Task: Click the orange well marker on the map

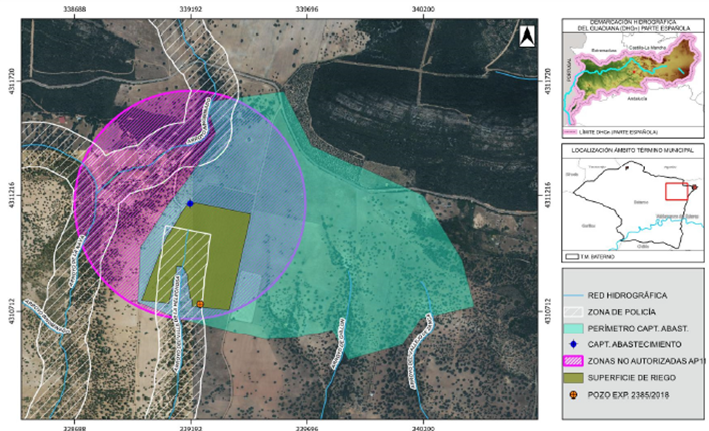Action: (x=200, y=303)
